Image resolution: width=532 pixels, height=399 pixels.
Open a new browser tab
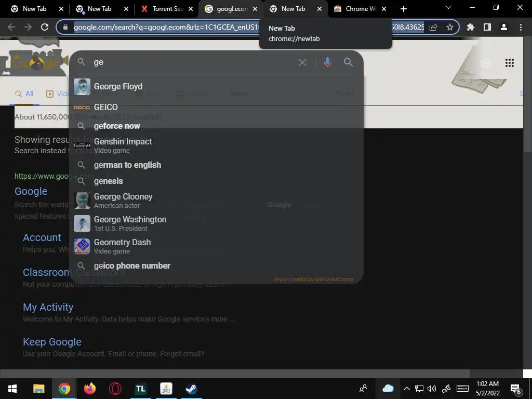coord(403,9)
